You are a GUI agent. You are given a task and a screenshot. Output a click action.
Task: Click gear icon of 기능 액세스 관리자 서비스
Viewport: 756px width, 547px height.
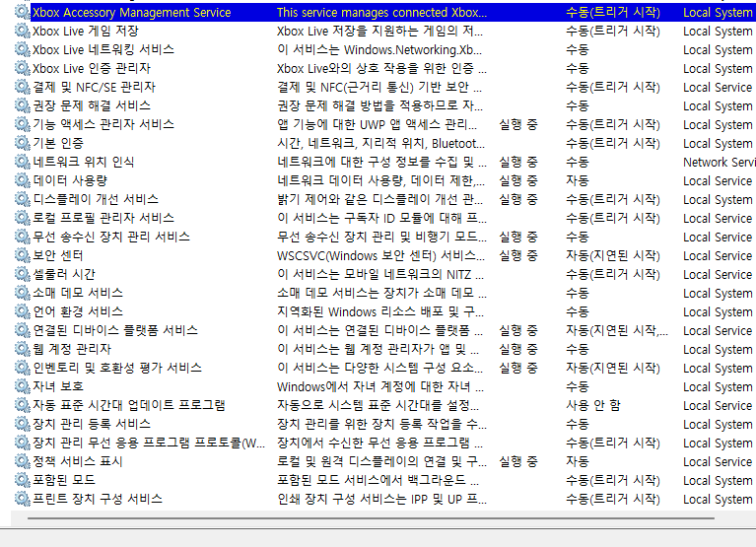(x=23, y=124)
